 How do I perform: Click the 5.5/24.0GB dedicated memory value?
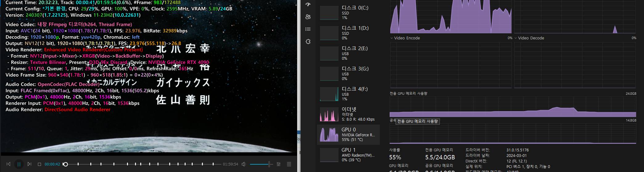pyautogui.click(x=440, y=158)
